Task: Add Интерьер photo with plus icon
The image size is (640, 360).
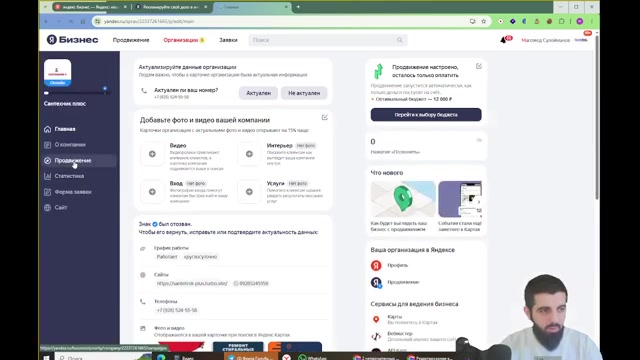Action: 249,154
